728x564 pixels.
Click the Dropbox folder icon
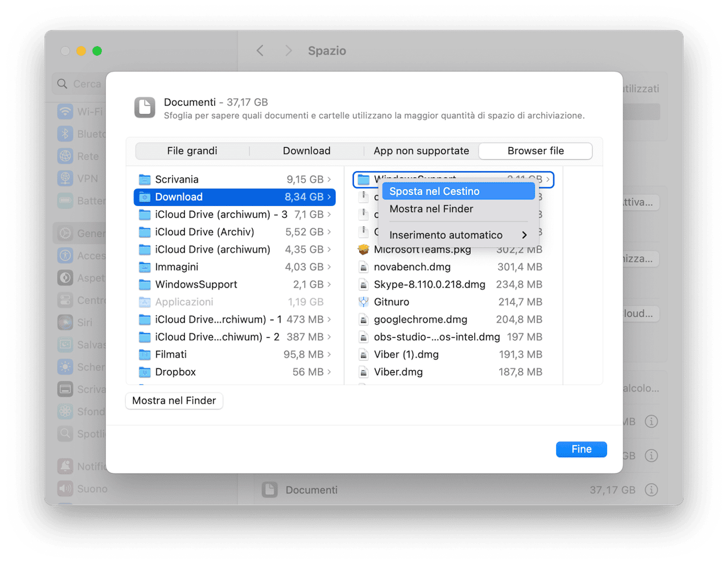pyautogui.click(x=144, y=372)
